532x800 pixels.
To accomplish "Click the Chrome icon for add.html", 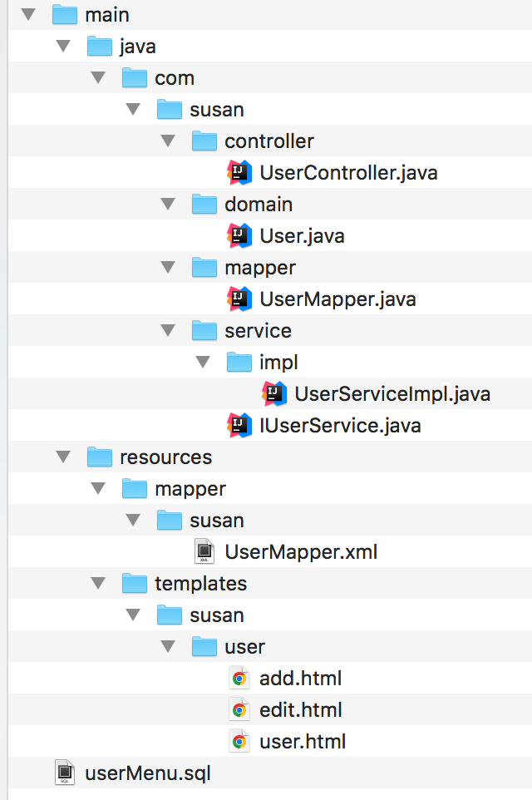I will (x=239, y=679).
